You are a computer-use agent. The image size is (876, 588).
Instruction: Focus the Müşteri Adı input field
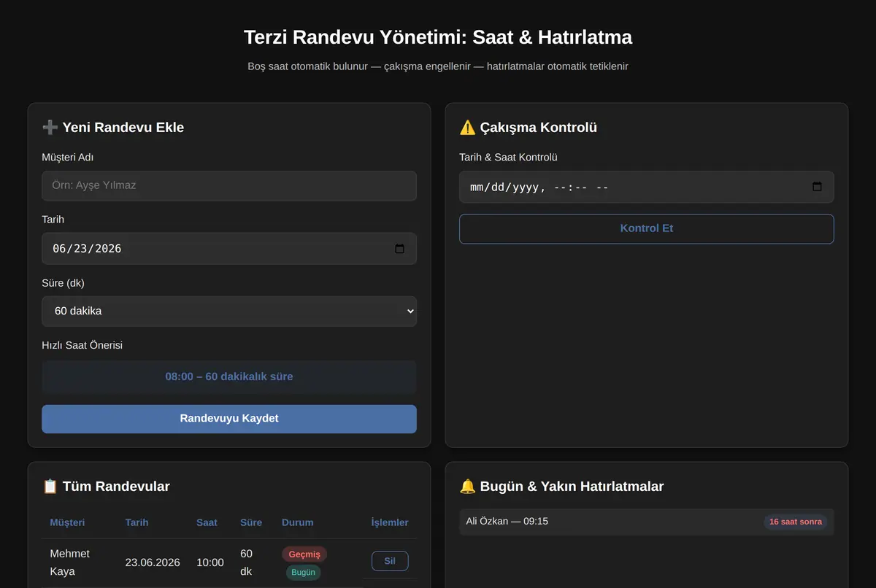click(229, 185)
